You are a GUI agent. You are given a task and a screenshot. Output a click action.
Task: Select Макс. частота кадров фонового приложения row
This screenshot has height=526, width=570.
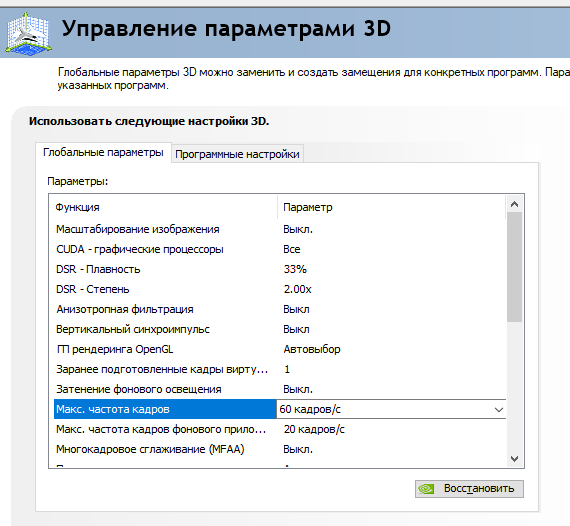280,429
